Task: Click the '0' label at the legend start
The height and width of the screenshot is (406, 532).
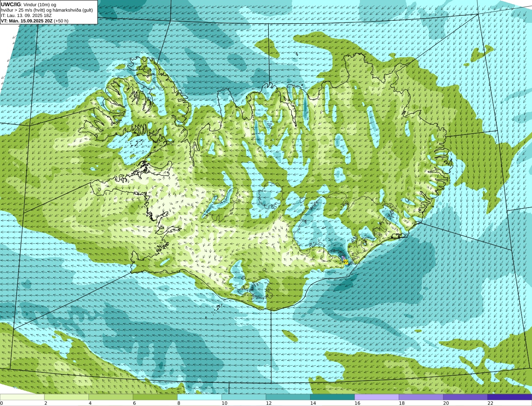Action: click(2, 403)
